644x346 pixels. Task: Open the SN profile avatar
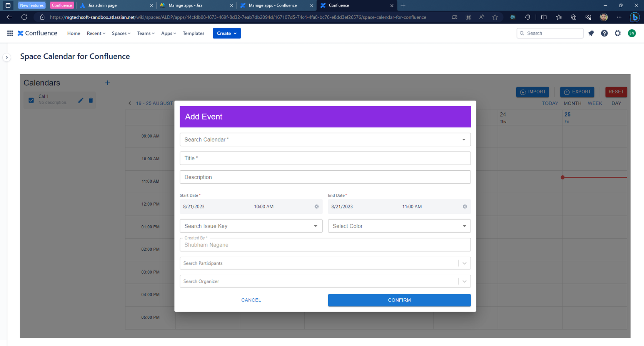pyautogui.click(x=632, y=33)
